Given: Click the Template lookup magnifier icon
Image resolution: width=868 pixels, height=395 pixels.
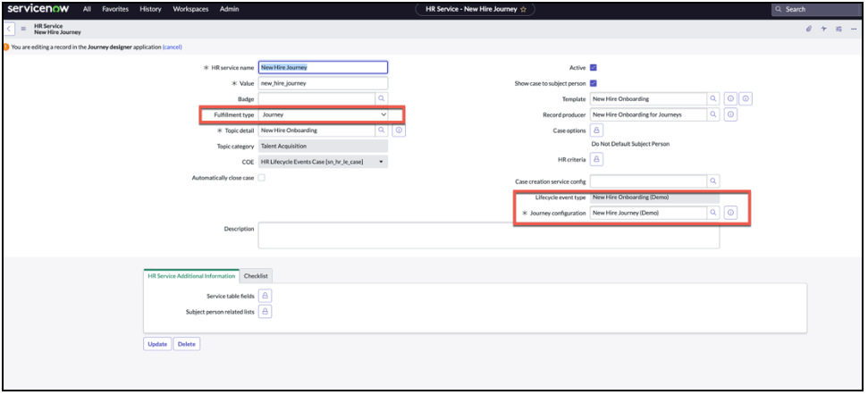Looking at the screenshot, I should [x=713, y=99].
